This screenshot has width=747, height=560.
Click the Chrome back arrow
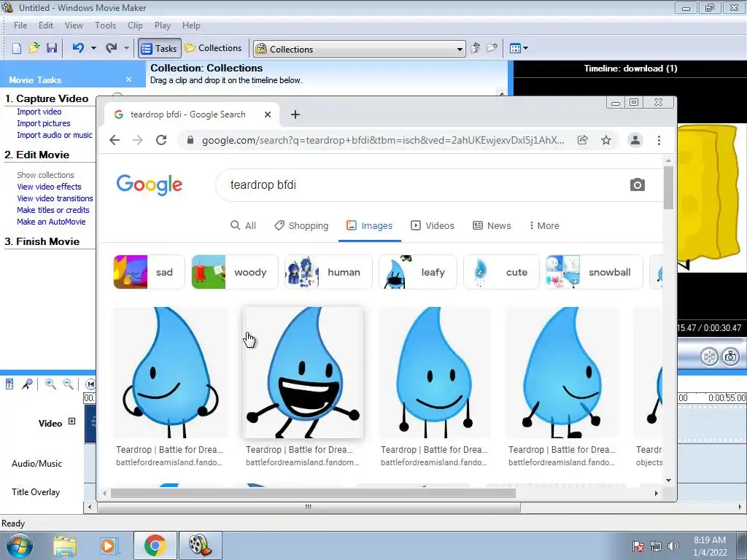click(115, 140)
